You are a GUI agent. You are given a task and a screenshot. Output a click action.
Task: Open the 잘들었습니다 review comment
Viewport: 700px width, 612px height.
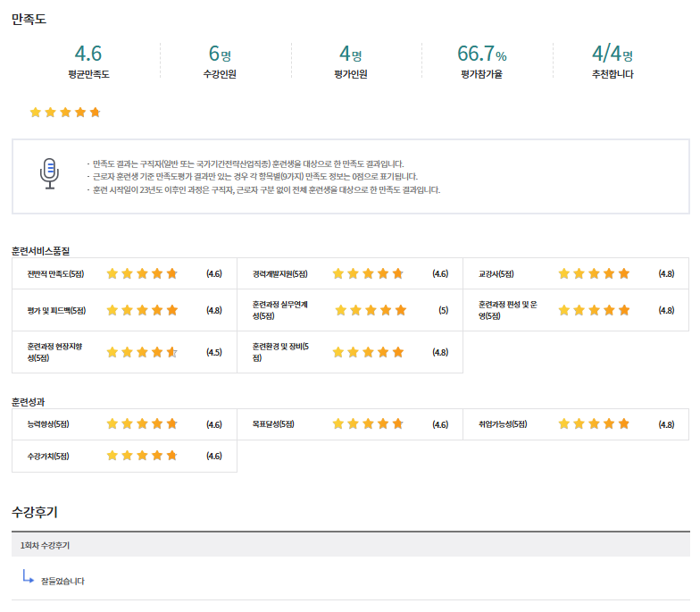tap(62, 582)
